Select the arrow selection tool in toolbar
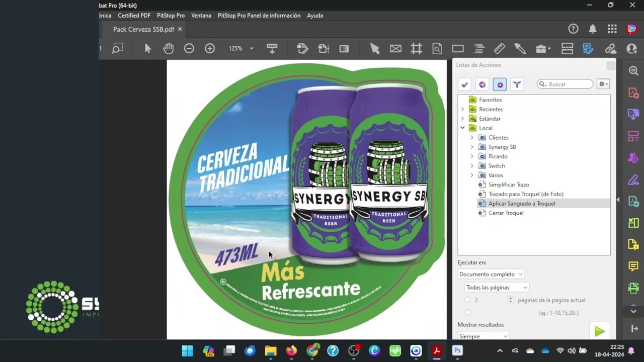Viewport: 644px width, 362px height. [x=147, y=49]
